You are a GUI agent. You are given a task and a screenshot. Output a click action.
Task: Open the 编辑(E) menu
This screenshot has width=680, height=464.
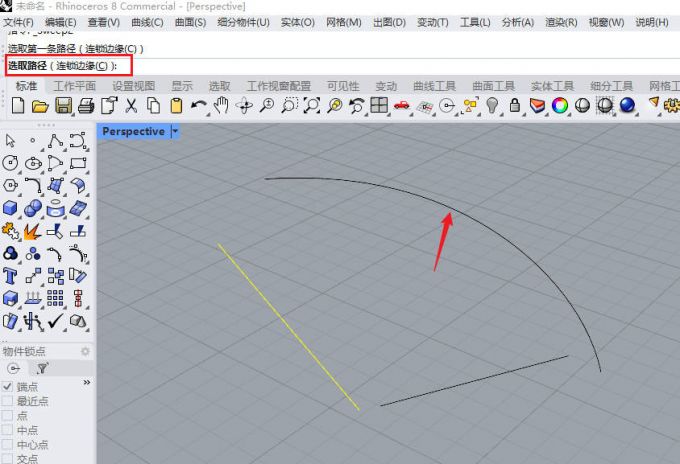61,22
